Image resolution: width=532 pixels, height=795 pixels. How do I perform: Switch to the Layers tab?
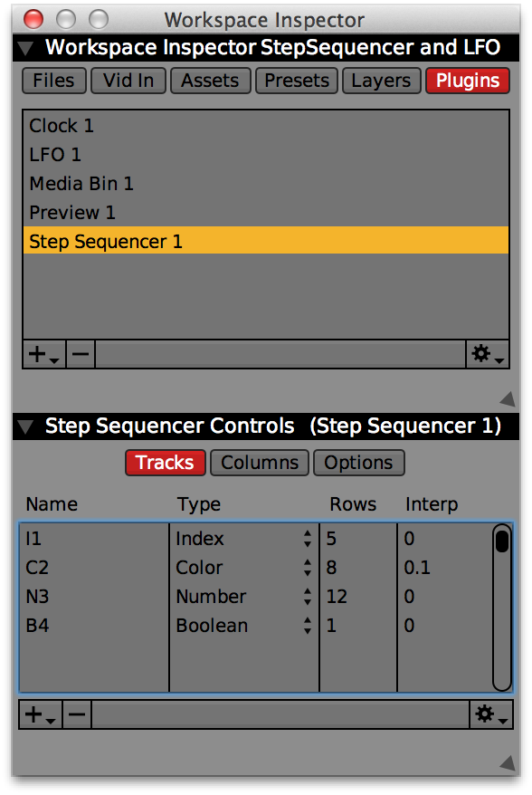(382, 81)
